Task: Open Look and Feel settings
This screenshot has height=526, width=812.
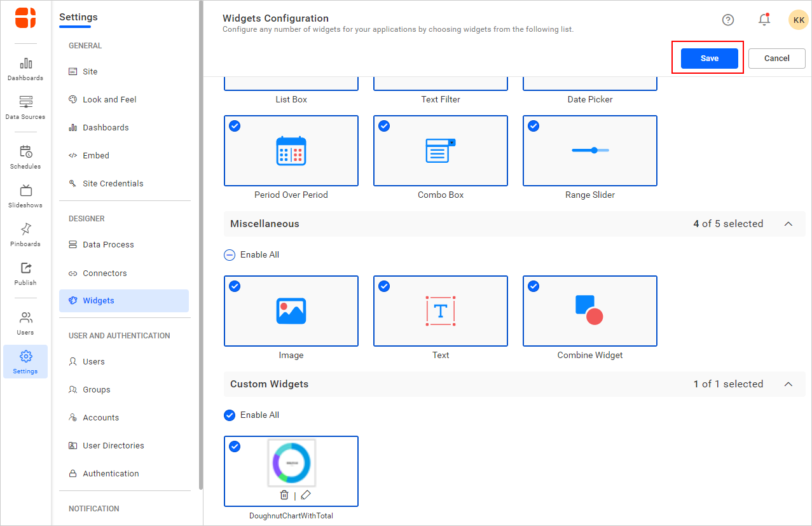Action: pos(109,100)
